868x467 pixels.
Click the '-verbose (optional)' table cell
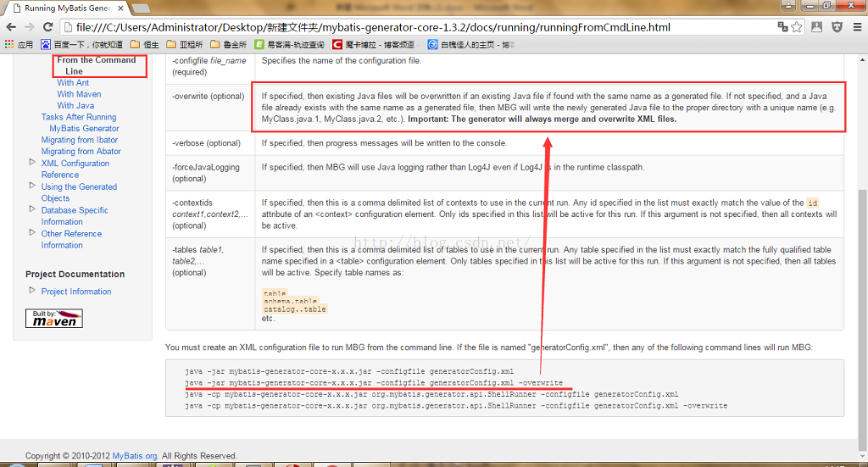(x=210, y=142)
